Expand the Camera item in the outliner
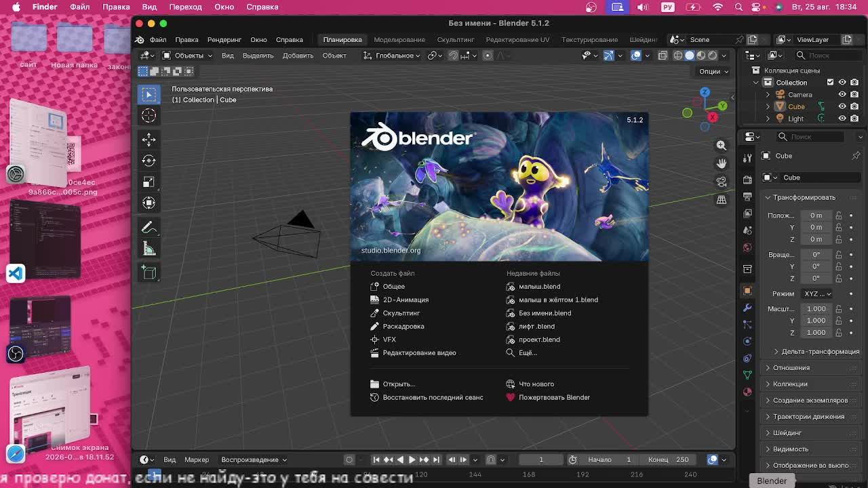The width and height of the screenshot is (868, 488). (x=768, y=95)
